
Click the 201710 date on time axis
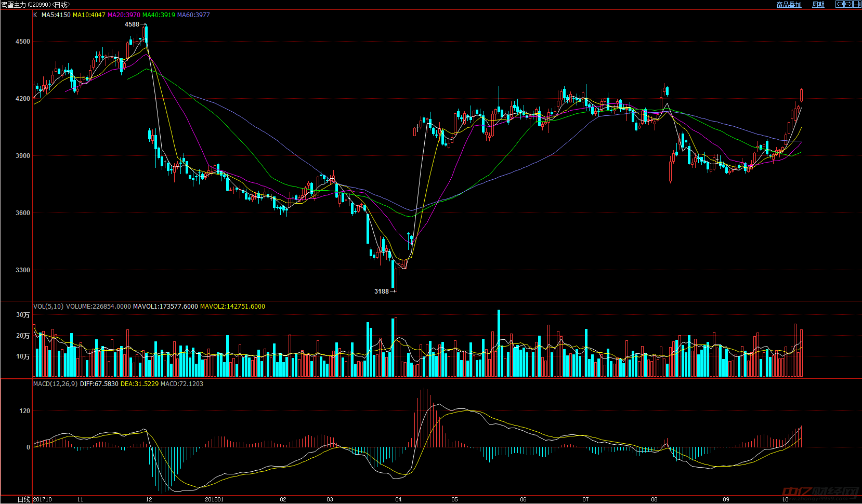point(43,499)
